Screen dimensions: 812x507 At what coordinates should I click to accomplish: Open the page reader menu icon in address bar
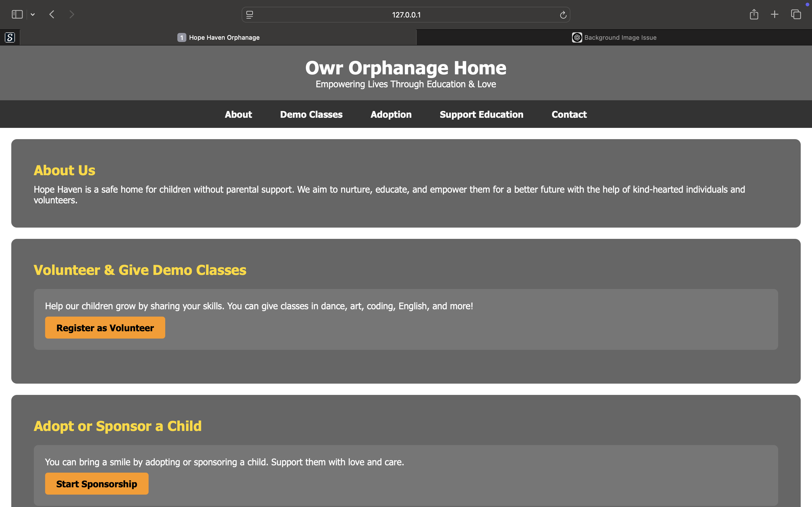click(250, 15)
